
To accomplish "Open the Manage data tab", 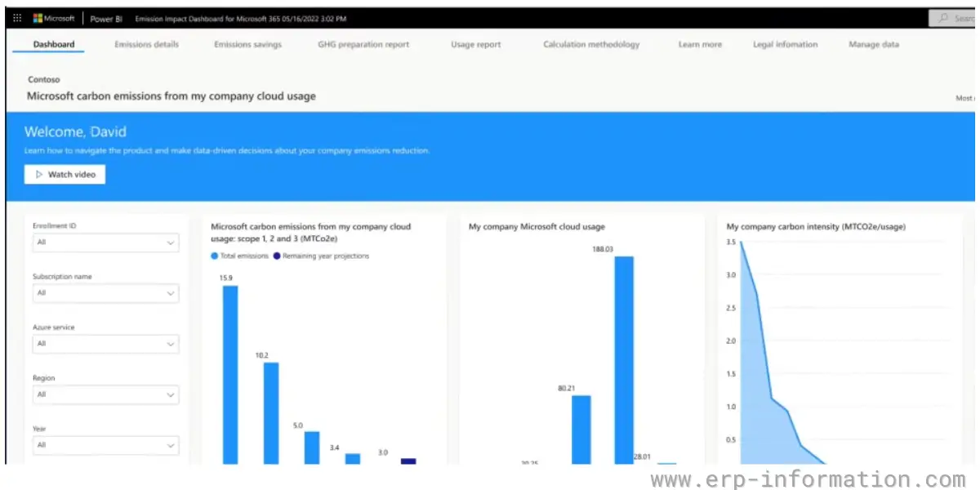I will 874,44.
